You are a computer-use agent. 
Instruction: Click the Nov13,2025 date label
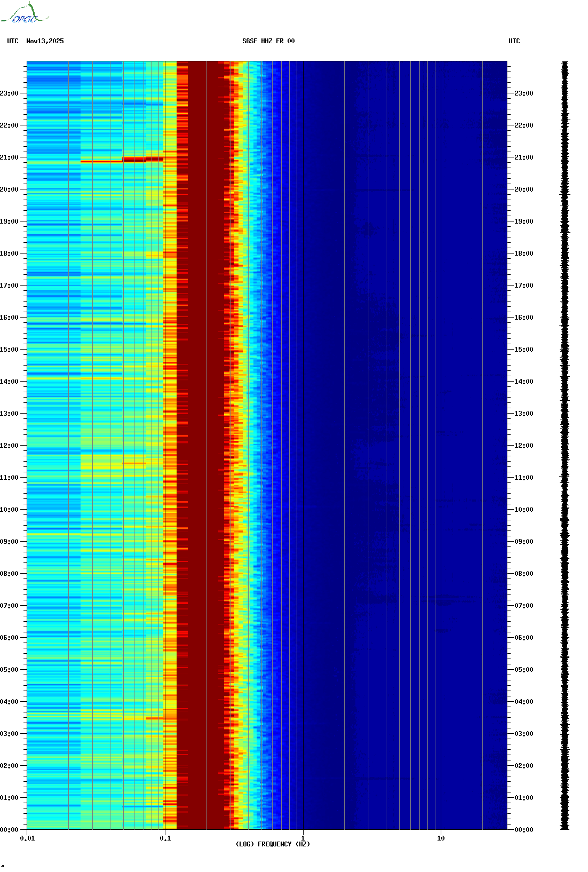click(x=45, y=41)
